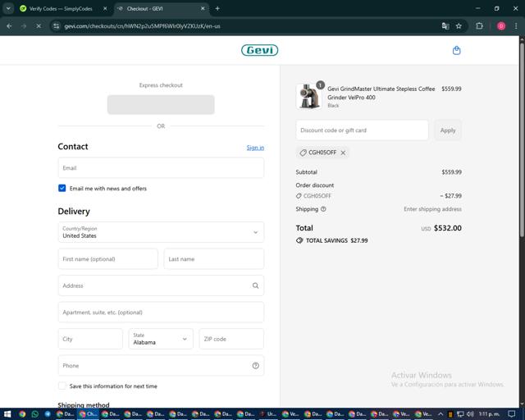This screenshot has height=420, width=525.
Task: Focus the Discount code or gift card field
Action: [362, 130]
